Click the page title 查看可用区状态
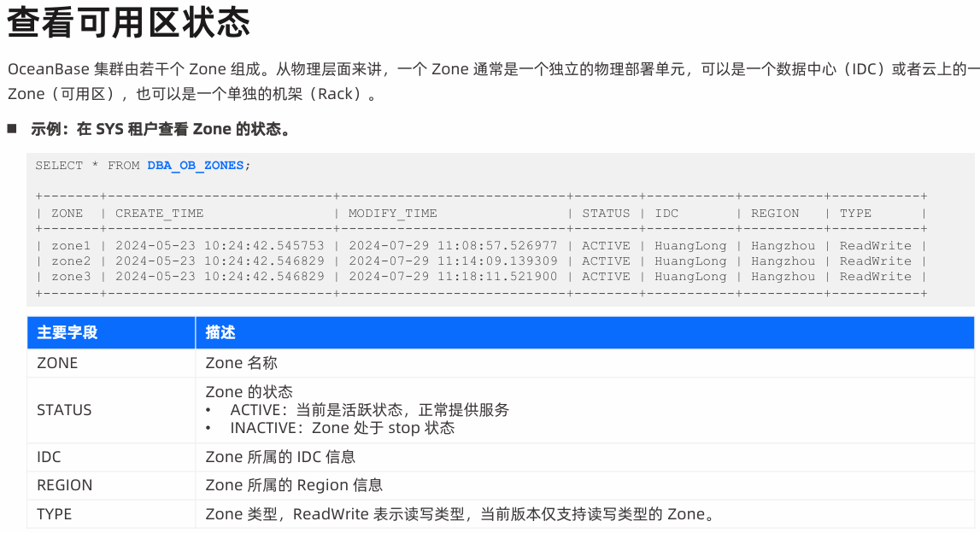The height and width of the screenshot is (533, 980). [129, 23]
